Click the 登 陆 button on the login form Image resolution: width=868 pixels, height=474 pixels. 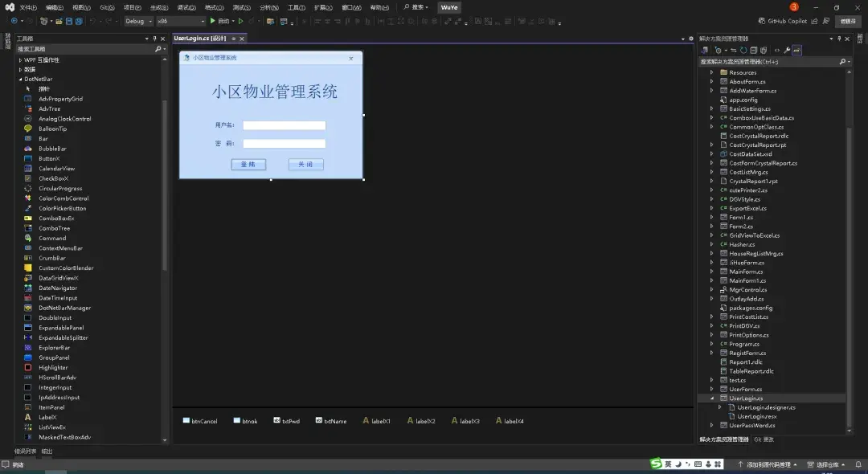(x=248, y=164)
